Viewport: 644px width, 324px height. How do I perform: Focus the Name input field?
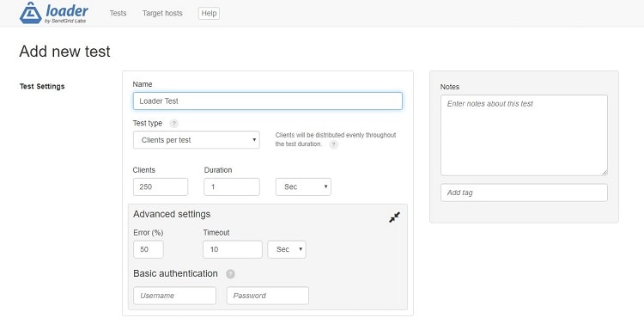[x=267, y=101]
